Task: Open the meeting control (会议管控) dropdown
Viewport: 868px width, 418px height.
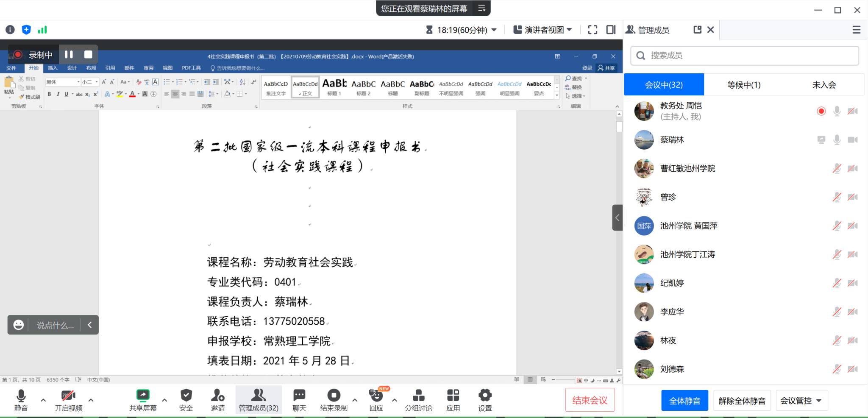Action: (x=801, y=401)
